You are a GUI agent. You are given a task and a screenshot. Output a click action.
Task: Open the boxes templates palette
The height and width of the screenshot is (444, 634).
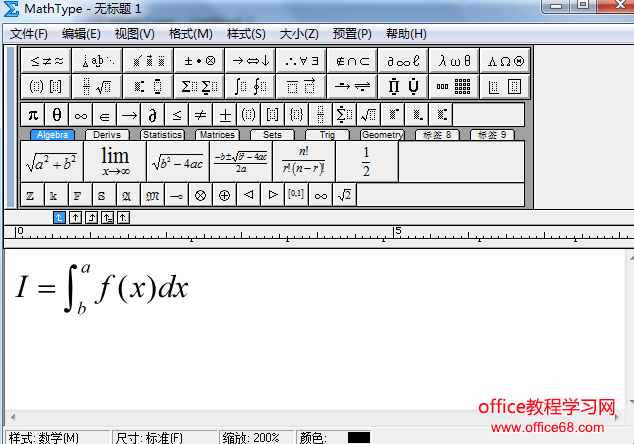[505, 86]
